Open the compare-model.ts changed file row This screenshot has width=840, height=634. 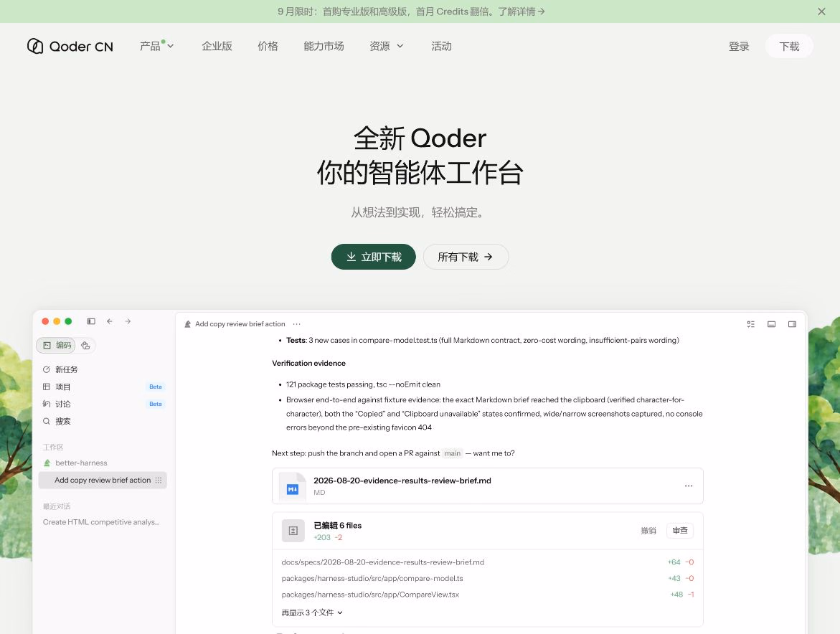(x=488, y=578)
